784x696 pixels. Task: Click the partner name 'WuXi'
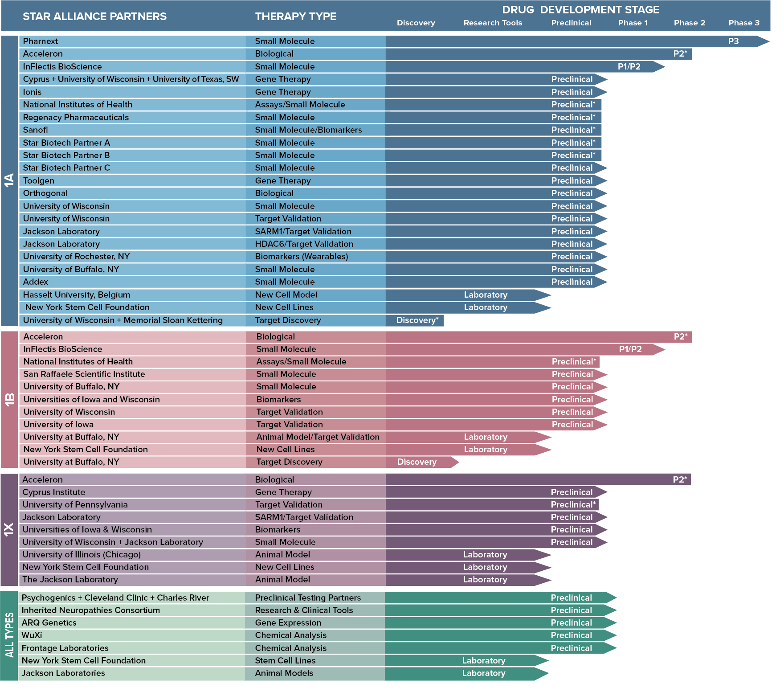[32, 635]
